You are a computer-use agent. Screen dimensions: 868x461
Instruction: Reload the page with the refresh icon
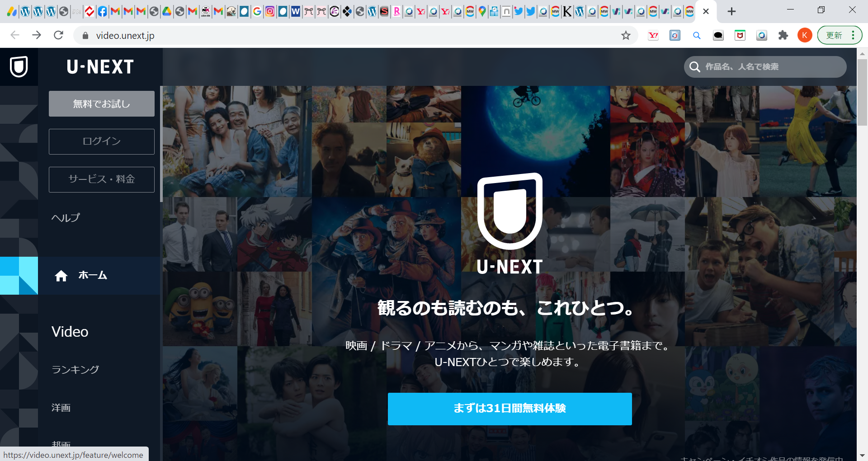click(x=58, y=35)
